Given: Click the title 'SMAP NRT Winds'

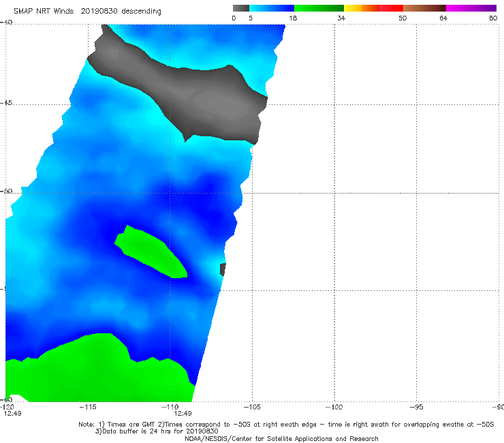Looking at the screenshot, I should [44, 12].
